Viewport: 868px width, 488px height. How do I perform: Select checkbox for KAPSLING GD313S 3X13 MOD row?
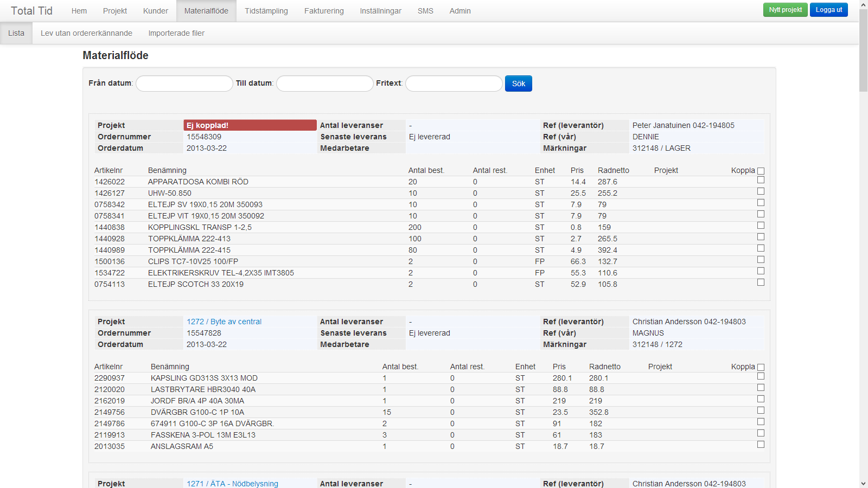coord(761,376)
